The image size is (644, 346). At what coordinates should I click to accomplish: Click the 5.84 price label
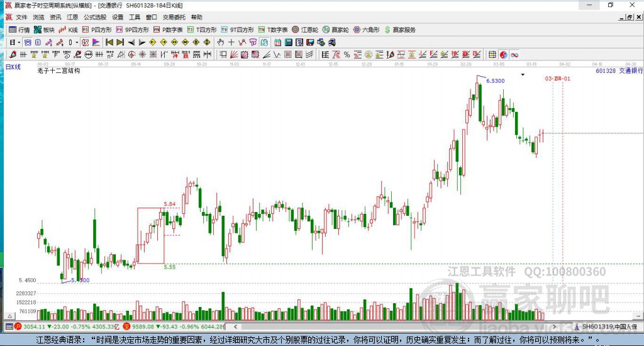[x=170, y=204]
